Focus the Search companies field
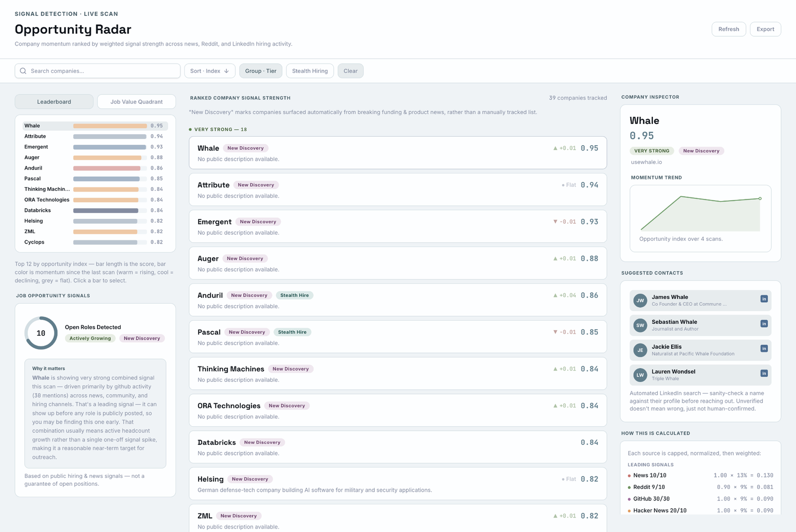 click(98, 71)
